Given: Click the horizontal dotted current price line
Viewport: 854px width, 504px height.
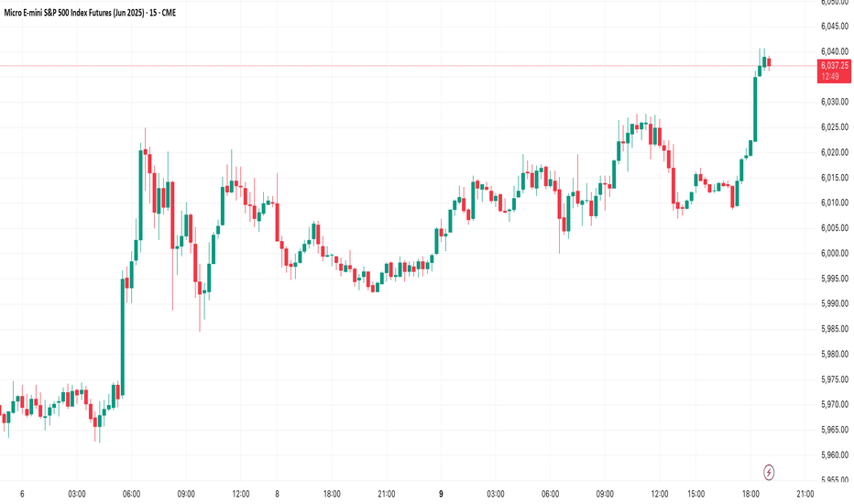Looking at the screenshot, I should [409, 66].
